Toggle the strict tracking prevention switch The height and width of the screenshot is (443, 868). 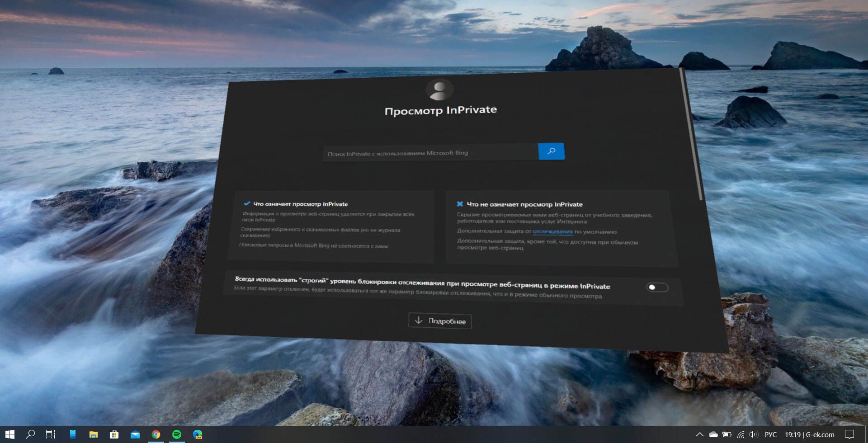[x=657, y=287]
